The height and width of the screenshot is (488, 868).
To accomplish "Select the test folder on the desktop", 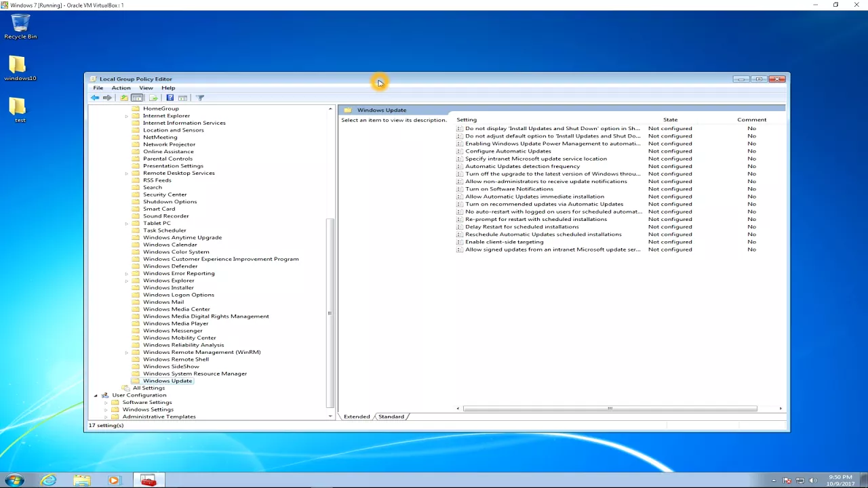I will coord(20,110).
